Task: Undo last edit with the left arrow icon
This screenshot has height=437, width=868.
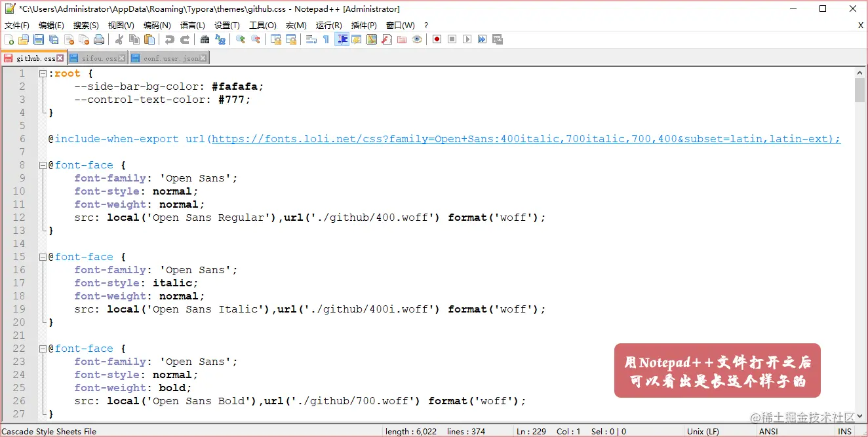Action: click(x=170, y=39)
